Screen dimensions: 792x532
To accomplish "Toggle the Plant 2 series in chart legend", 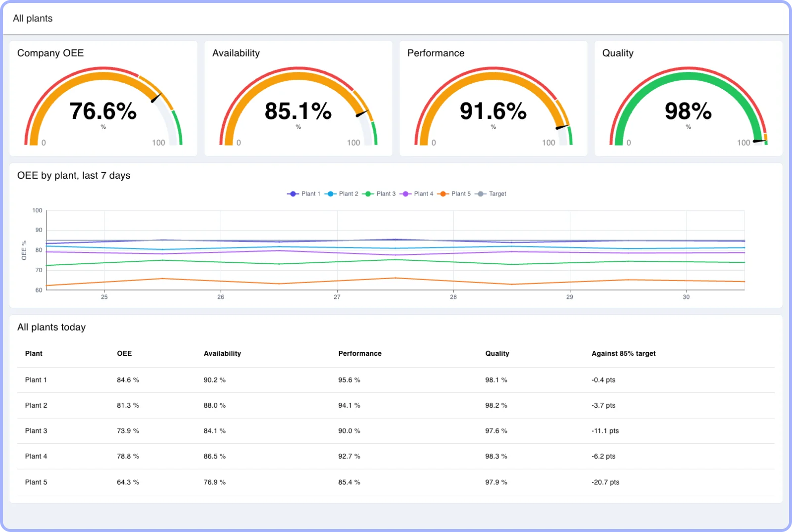I will tap(342, 194).
